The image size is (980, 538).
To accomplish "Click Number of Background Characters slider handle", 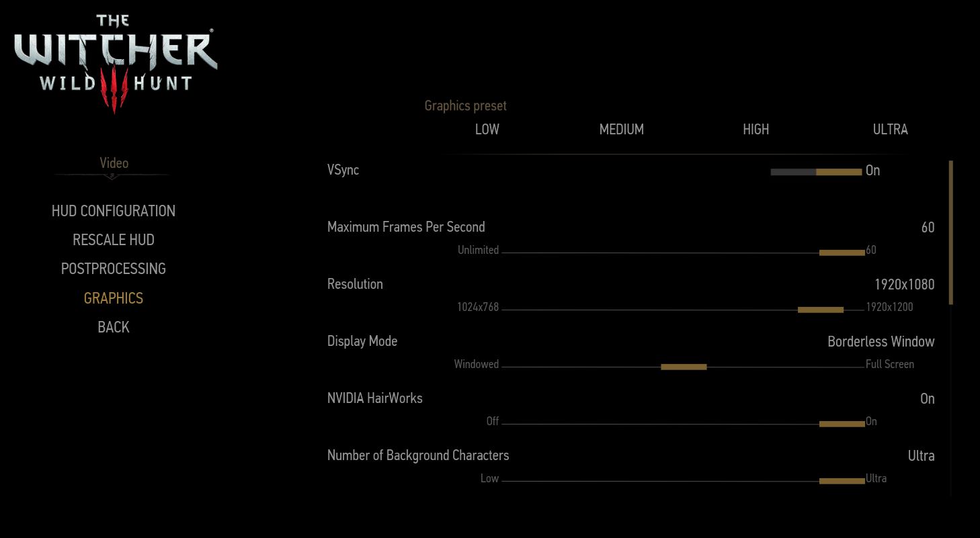I will coord(842,481).
